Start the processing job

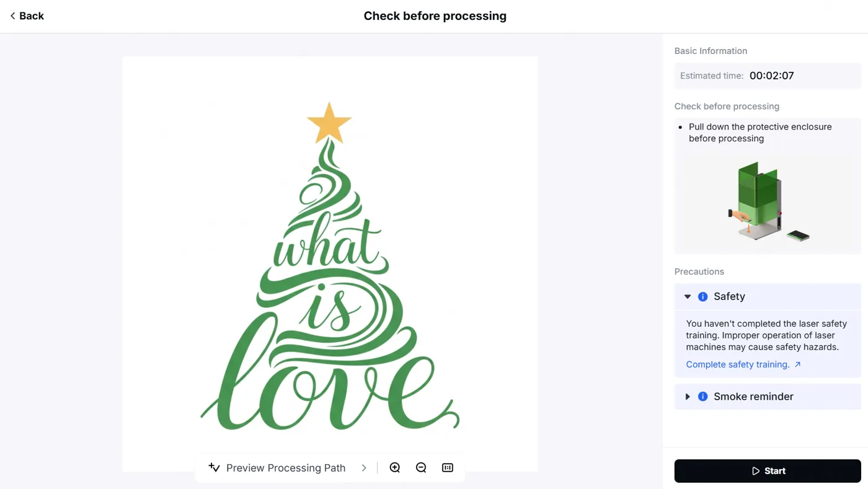click(x=768, y=471)
